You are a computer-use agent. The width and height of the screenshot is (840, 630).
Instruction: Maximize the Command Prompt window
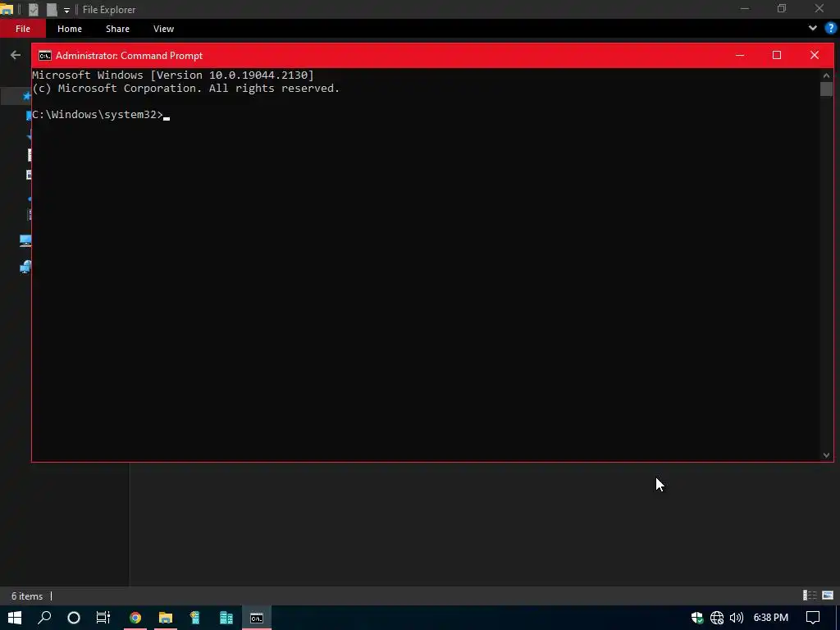(x=777, y=55)
